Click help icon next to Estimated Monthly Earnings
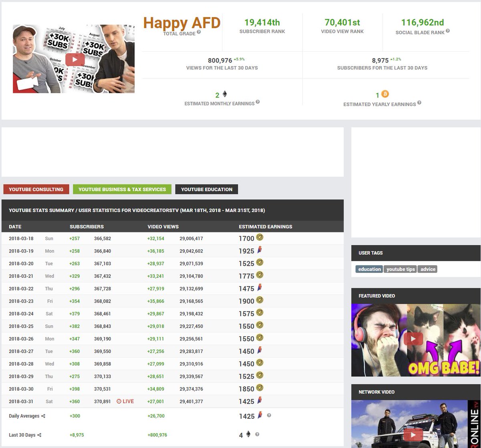The height and width of the screenshot is (448, 481). (x=257, y=102)
